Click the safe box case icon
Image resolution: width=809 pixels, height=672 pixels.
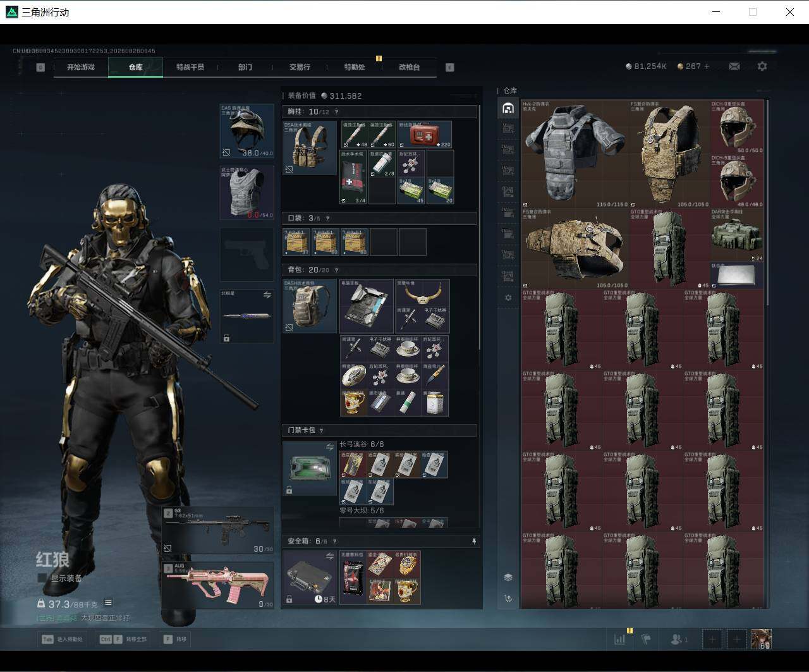pyautogui.click(x=310, y=577)
